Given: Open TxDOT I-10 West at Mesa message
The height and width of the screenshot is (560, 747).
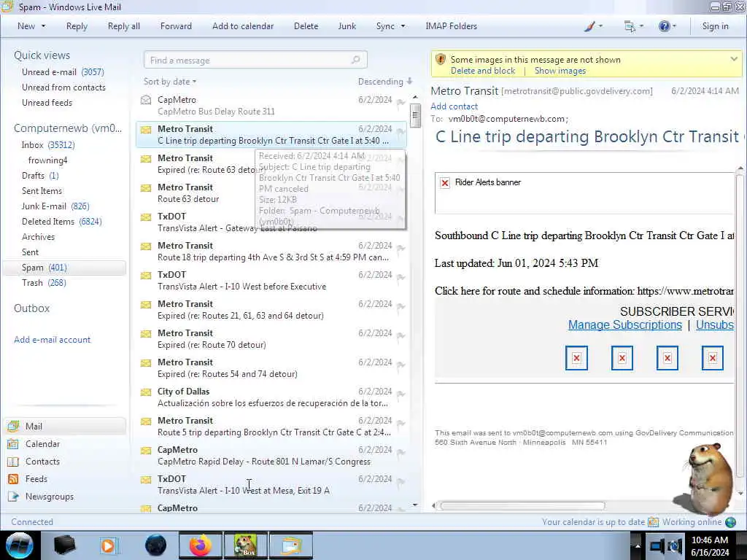Looking at the screenshot, I should (271, 485).
